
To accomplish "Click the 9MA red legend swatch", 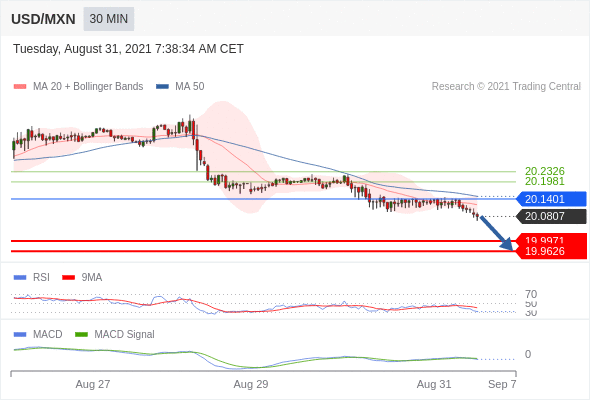I will (68, 278).
